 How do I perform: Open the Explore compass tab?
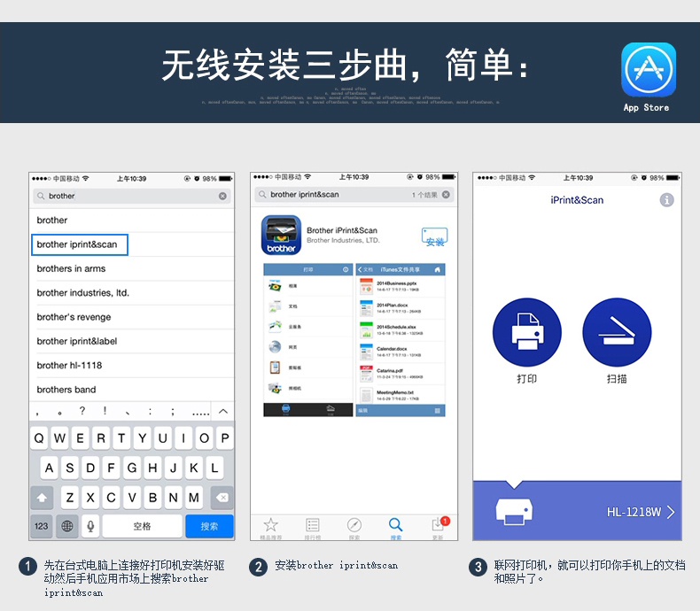(354, 528)
